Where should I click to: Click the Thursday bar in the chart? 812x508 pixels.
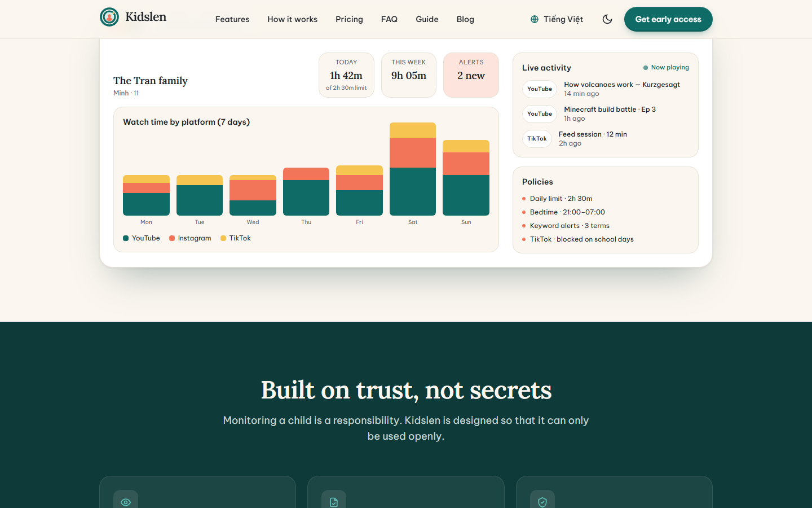click(x=306, y=191)
